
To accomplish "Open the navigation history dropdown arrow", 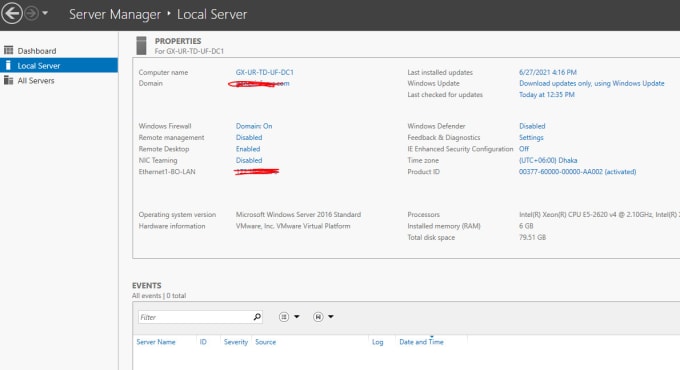I will click(x=45, y=13).
